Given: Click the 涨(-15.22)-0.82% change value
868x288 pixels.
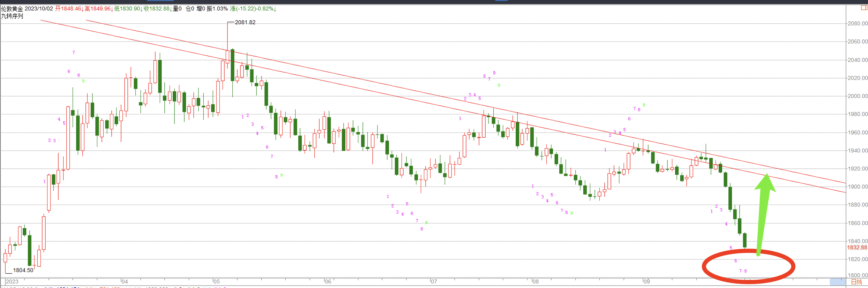Looking at the screenshot, I should coord(253,9).
